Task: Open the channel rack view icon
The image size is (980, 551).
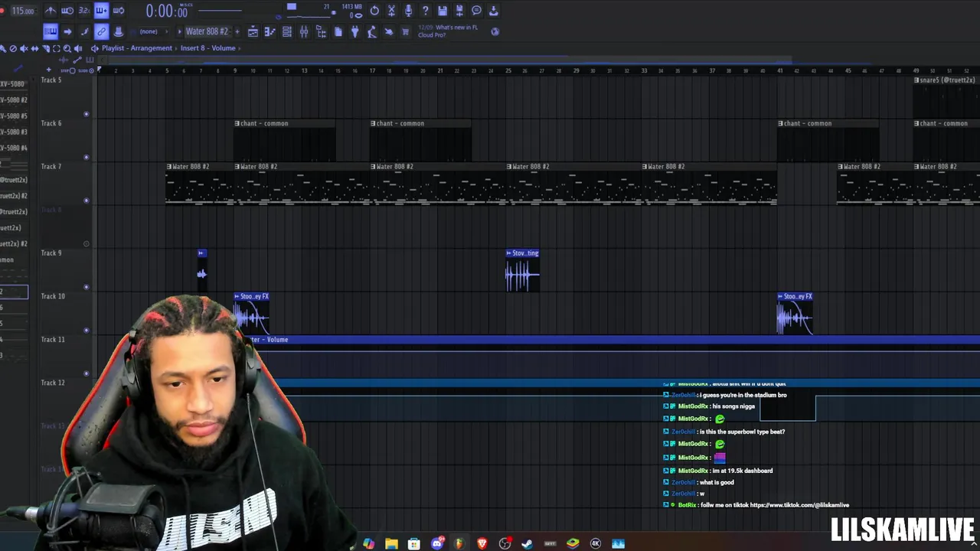Action: [286, 31]
